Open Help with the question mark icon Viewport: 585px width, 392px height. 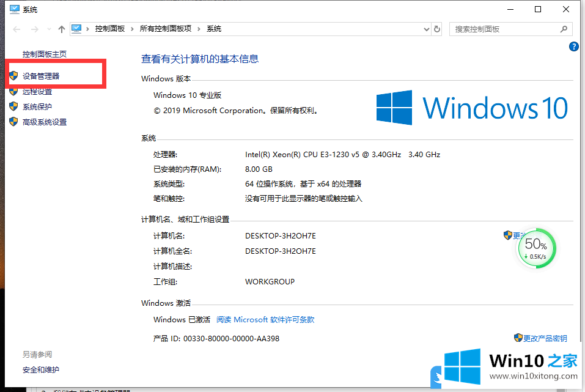pos(574,46)
